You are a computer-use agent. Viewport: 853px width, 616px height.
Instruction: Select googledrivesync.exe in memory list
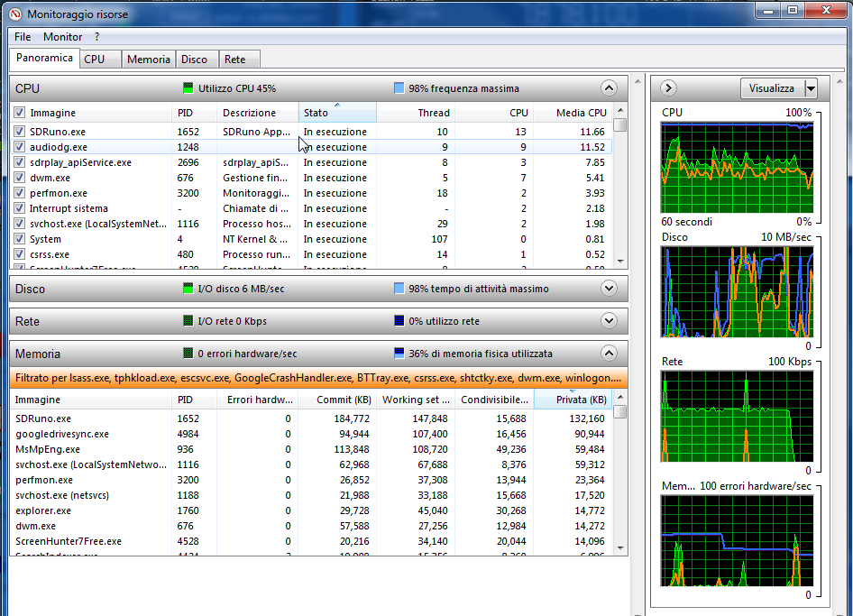tap(310, 434)
